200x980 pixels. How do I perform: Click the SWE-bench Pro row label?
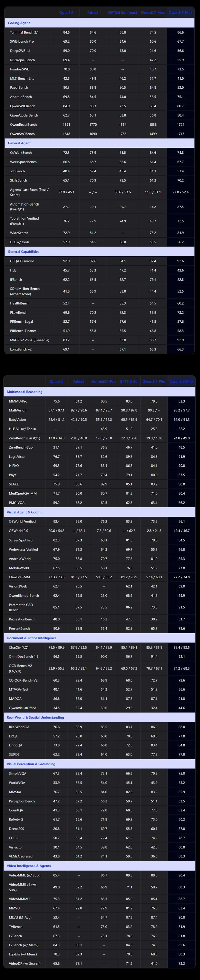[x=22, y=42]
